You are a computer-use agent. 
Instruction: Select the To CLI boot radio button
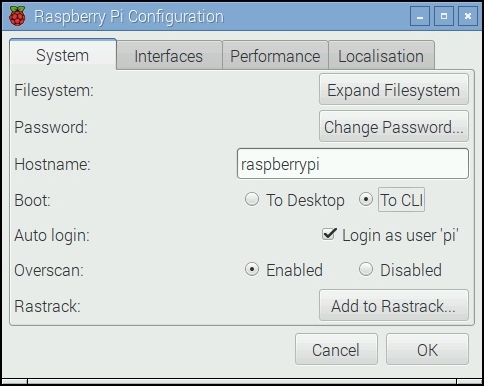366,200
